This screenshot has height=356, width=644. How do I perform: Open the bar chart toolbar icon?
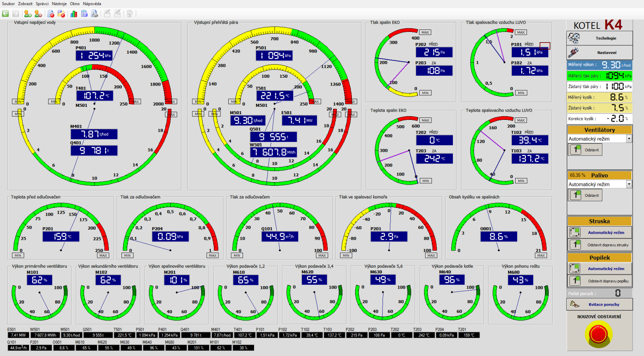pos(74,14)
